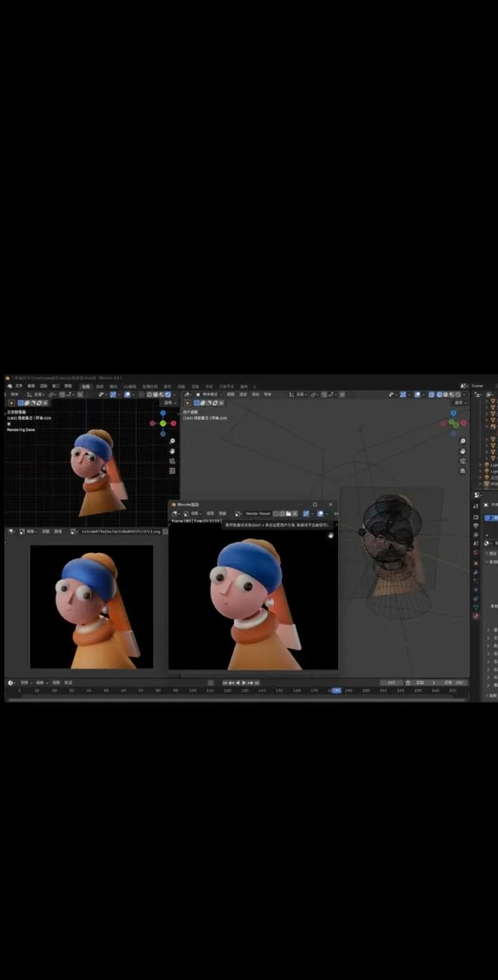Image resolution: width=498 pixels, height=980 pixels.
Task: Click pan hand icon in right wireframe viewport
Action: pos(463,451)
